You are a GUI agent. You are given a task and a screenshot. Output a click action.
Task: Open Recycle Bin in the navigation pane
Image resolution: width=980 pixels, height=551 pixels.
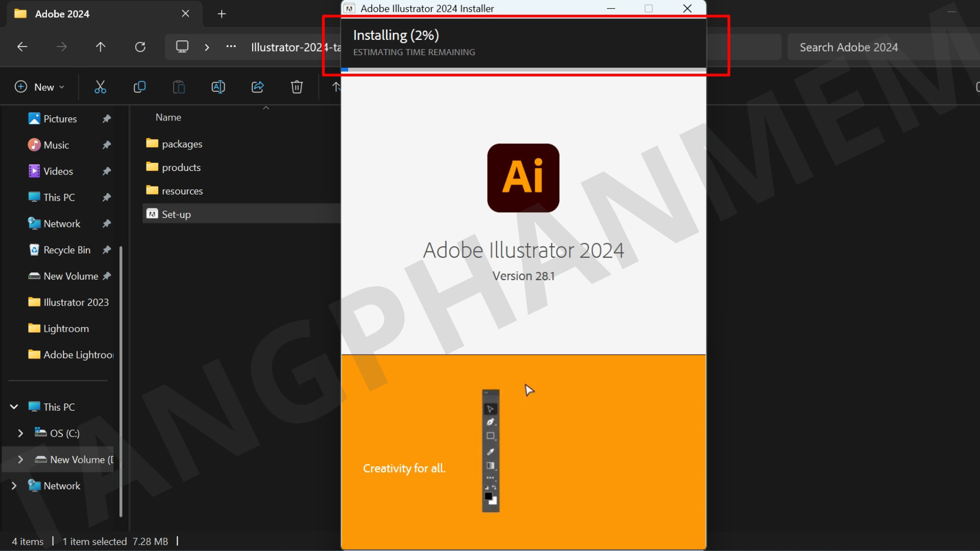coord(59,250)
